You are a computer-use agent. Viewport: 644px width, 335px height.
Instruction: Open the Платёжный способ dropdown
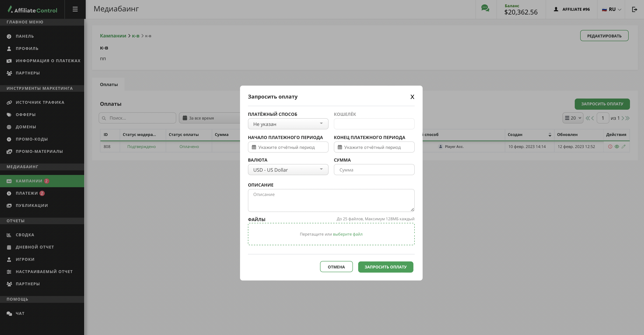pyautogui.click(x=288, y=124)
